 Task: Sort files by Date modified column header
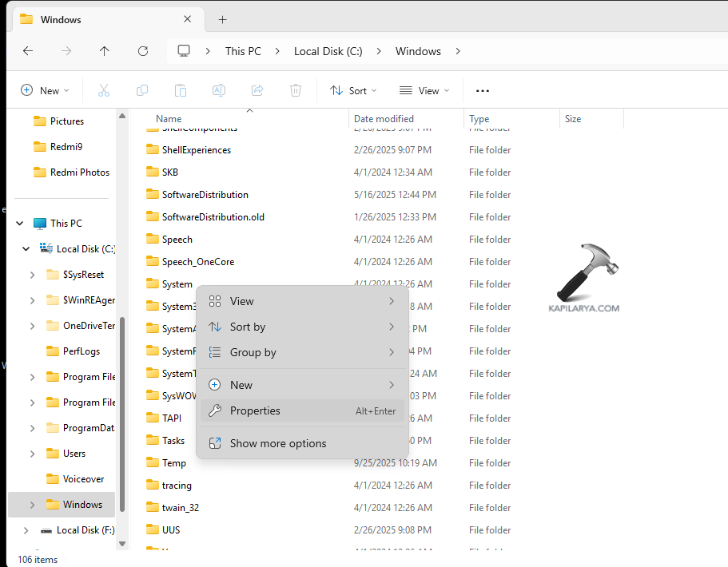[384, 119]
